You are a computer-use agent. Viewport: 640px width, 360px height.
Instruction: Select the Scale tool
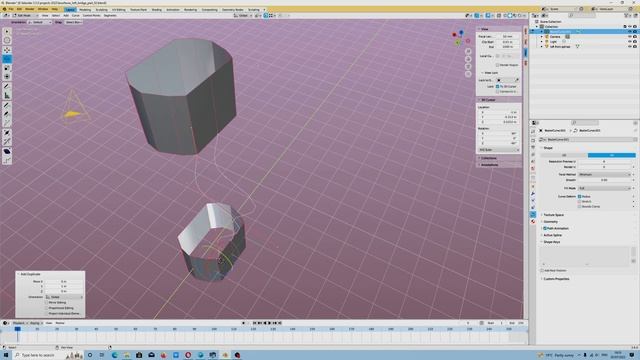7,68
